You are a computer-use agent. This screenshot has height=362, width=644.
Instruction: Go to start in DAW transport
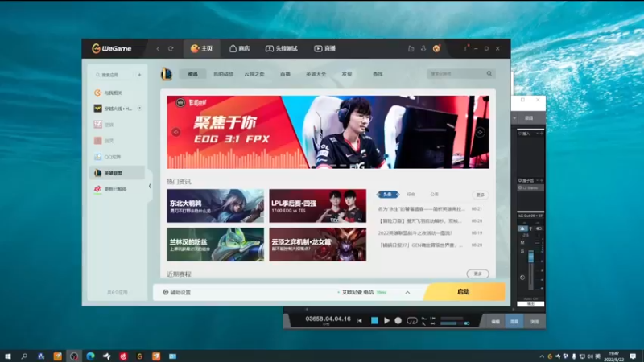click(360, 320)
